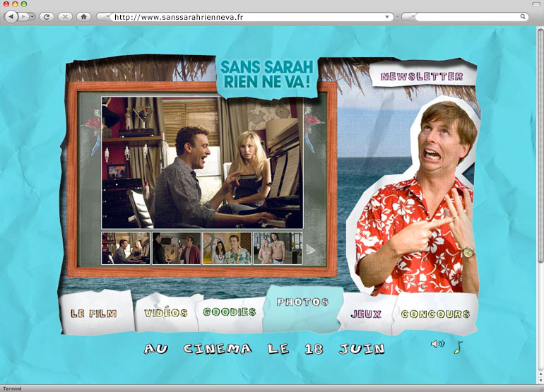The height and width of the screenshot is (392, 544).
Task: Open the Jeux section tab
Action: pyautogui.click(x=366, y=314)
